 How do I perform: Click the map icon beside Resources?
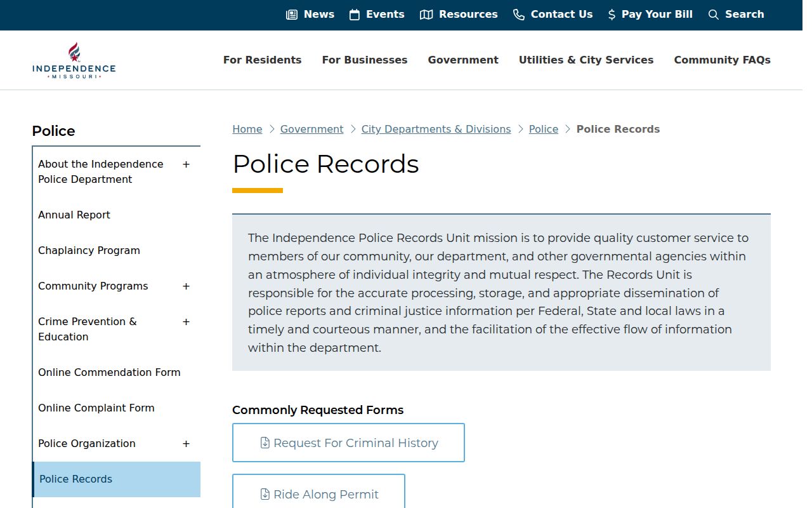[426, 15]
